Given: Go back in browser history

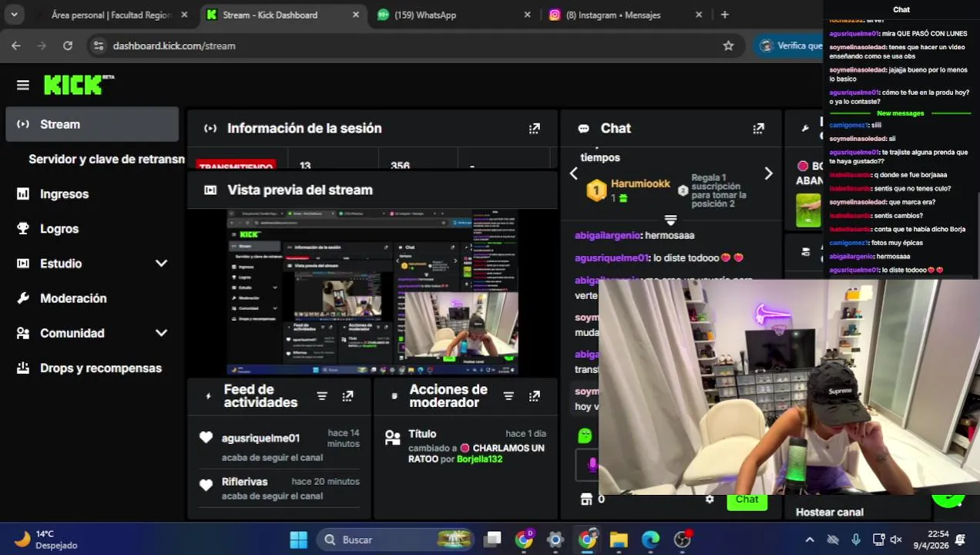Looking at the screenshot, I should [x=16, y=45].
